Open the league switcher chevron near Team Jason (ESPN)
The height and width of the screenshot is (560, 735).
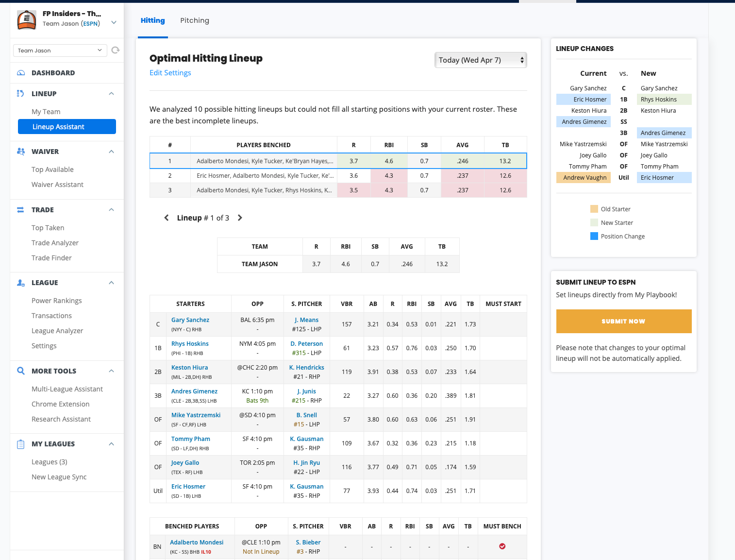point(114,22)
